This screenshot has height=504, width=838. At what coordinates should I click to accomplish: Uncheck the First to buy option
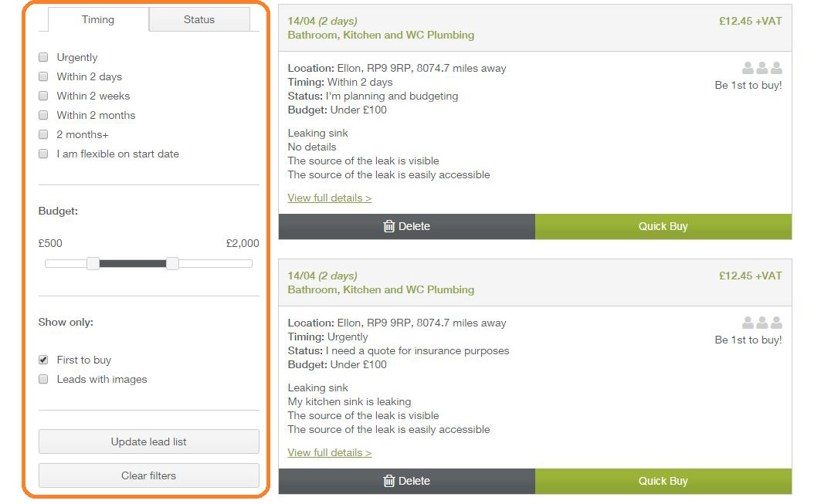click(x=43, y=360)
